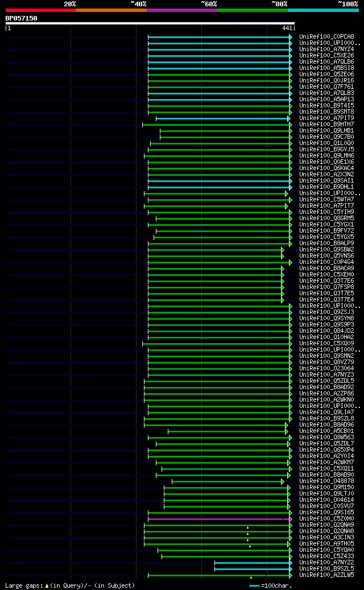Click arrowhead ending the A5CB01 alignment
The height and width of the screenshot is (590, 364).
287,431
